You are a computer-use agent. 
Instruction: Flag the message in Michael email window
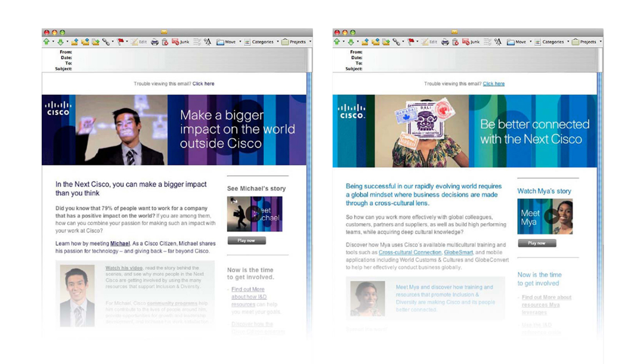[120, 42]
